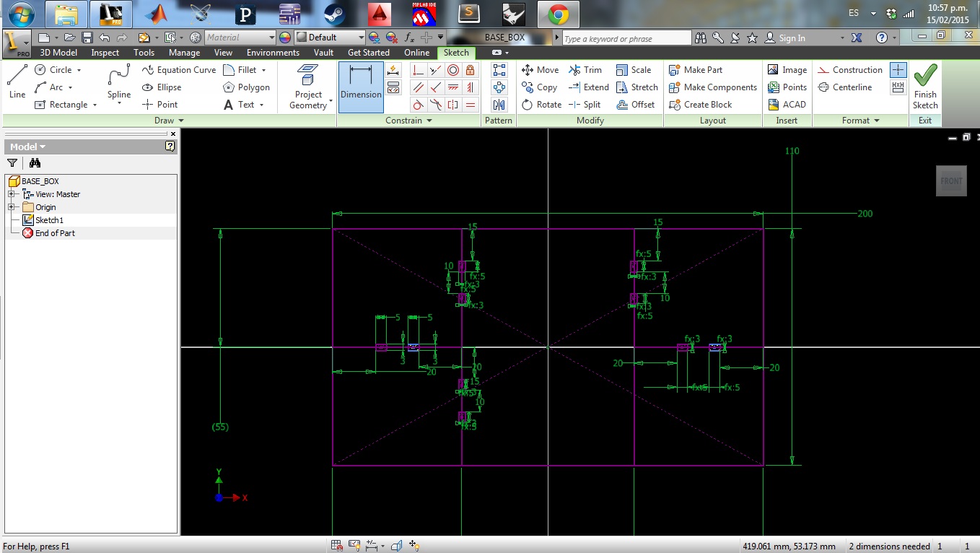Apply the Concentric constraint
980x553 pixels.
[x=453, y=70]
